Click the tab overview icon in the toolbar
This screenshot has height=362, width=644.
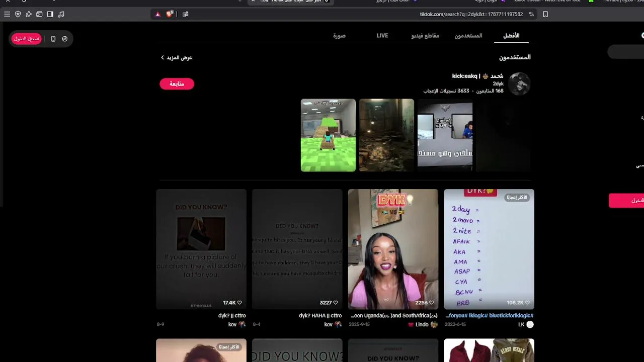pos(39,14)
